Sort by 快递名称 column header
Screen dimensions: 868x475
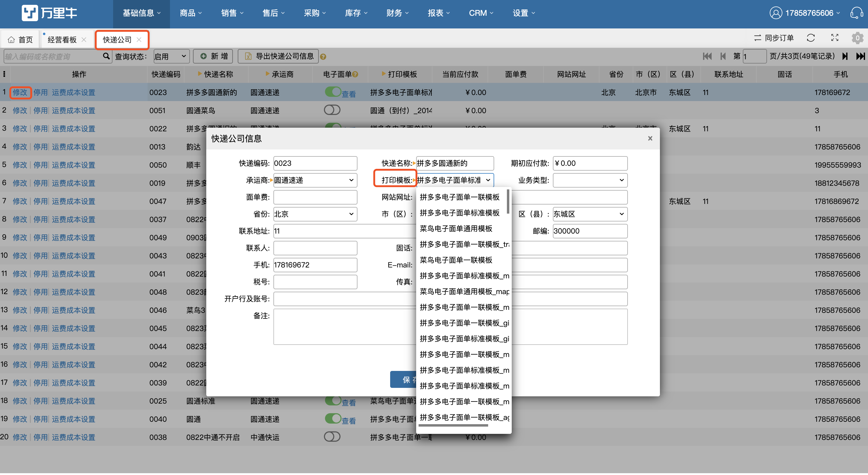[216, 74]
